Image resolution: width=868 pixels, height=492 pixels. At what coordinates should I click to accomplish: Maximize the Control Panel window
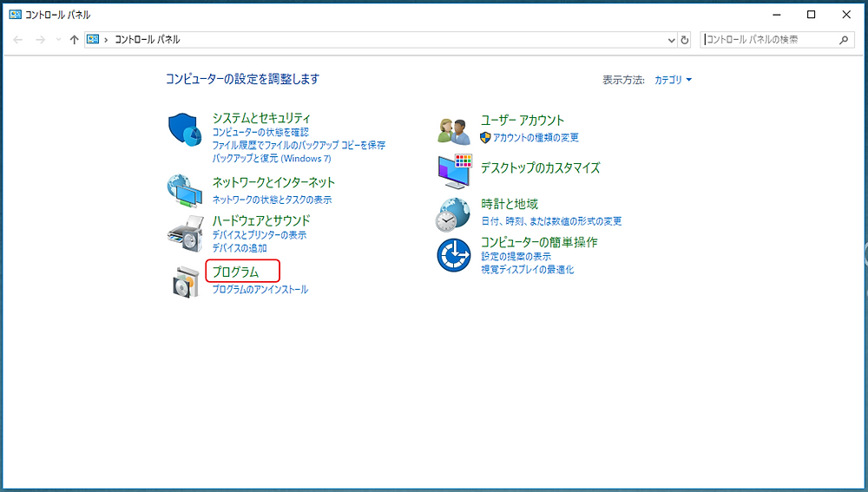811,15
